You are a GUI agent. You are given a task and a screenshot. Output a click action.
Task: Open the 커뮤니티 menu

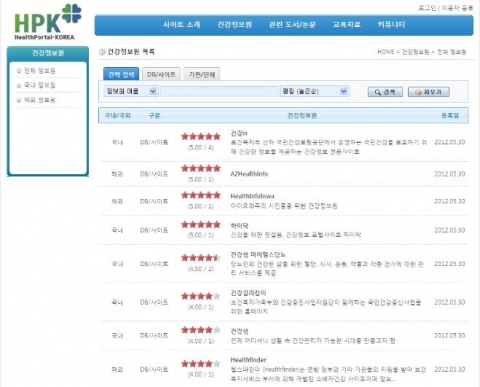coord(391,25)
